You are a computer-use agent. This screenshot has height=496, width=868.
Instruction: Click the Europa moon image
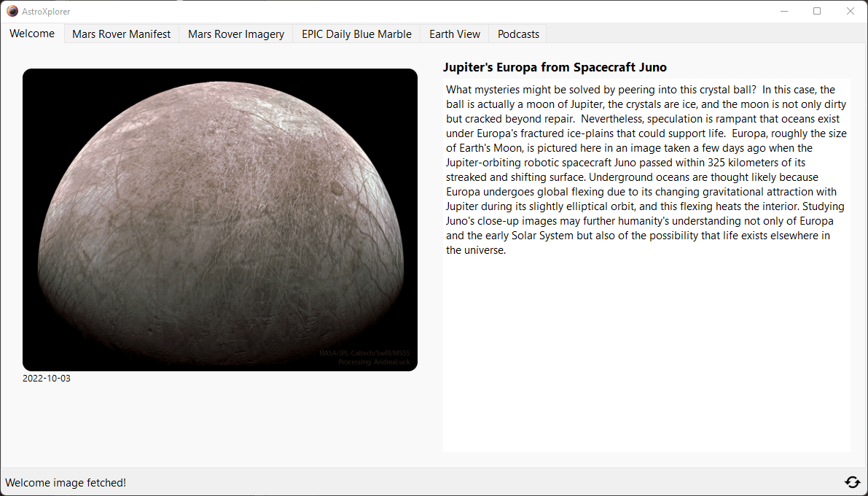[220, 220]
